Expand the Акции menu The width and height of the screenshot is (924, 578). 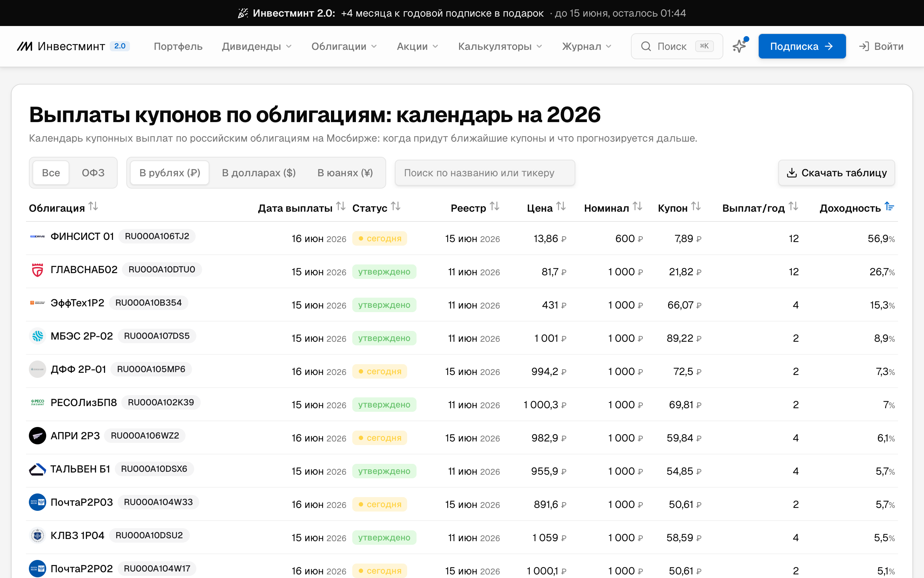tap(418, 46)
